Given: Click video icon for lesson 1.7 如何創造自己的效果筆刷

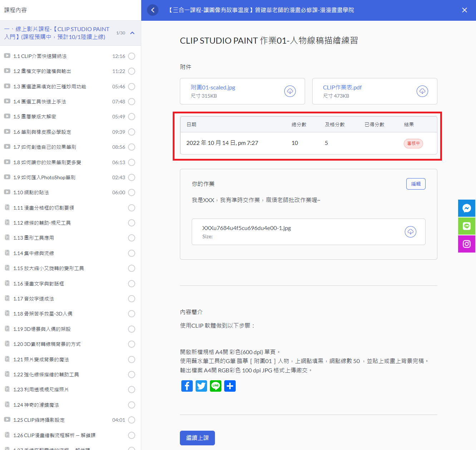Looking at the screenshot, I should (x=7, y=147).
